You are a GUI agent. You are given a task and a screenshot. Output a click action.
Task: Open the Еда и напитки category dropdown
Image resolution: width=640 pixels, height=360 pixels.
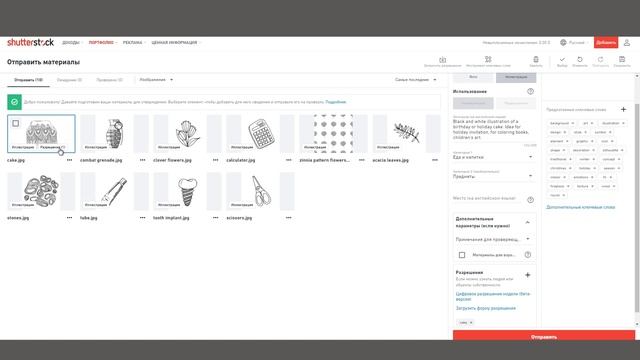(x=494, y=157)
